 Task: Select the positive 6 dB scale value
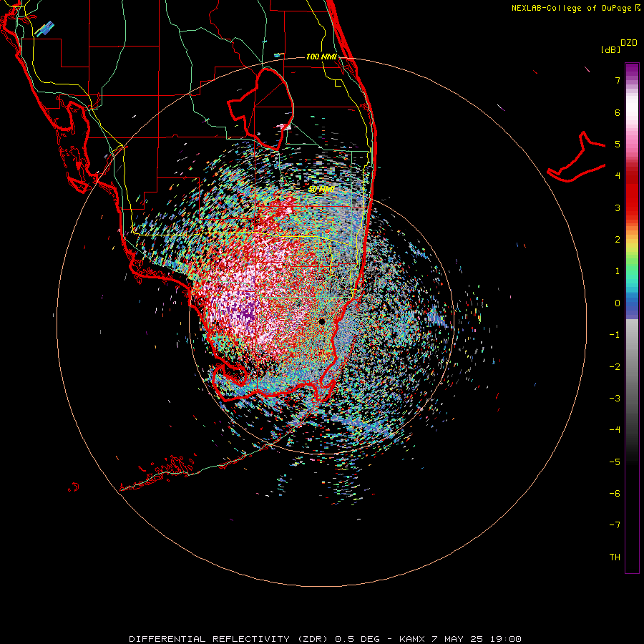pyautogui.click(x=618, y=112)
